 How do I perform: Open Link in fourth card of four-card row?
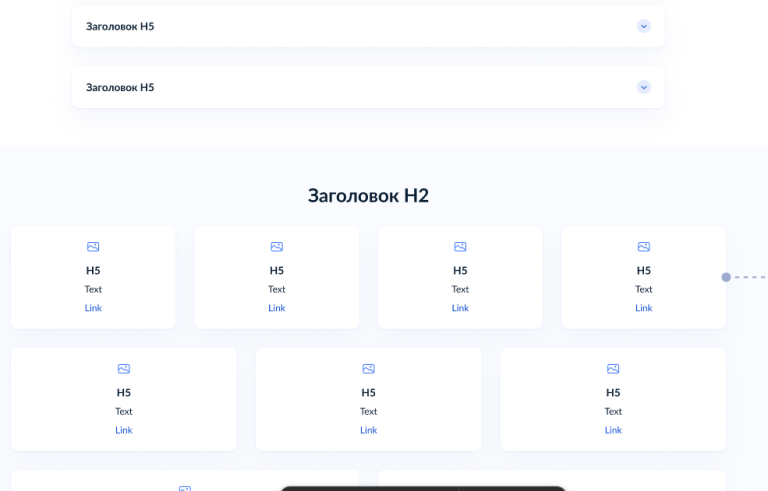coord(644,308)
